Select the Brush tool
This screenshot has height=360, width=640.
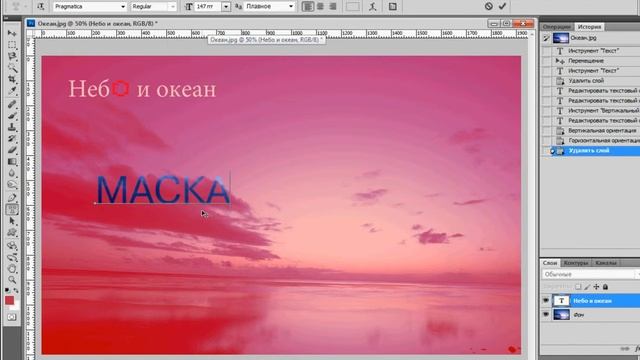[12, 116]
